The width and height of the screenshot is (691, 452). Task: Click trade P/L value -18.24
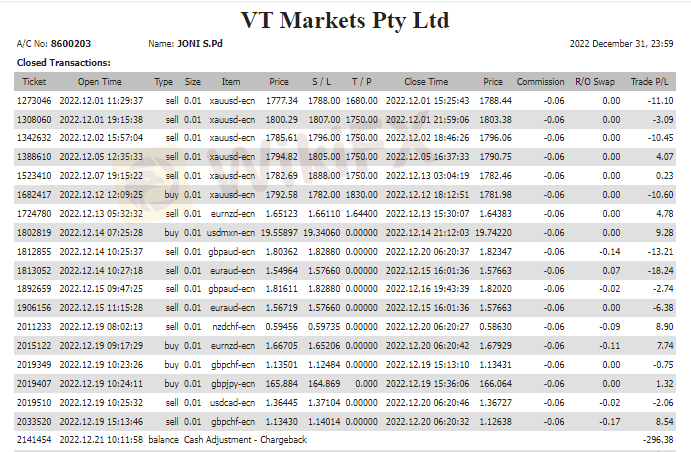[660, 270]
